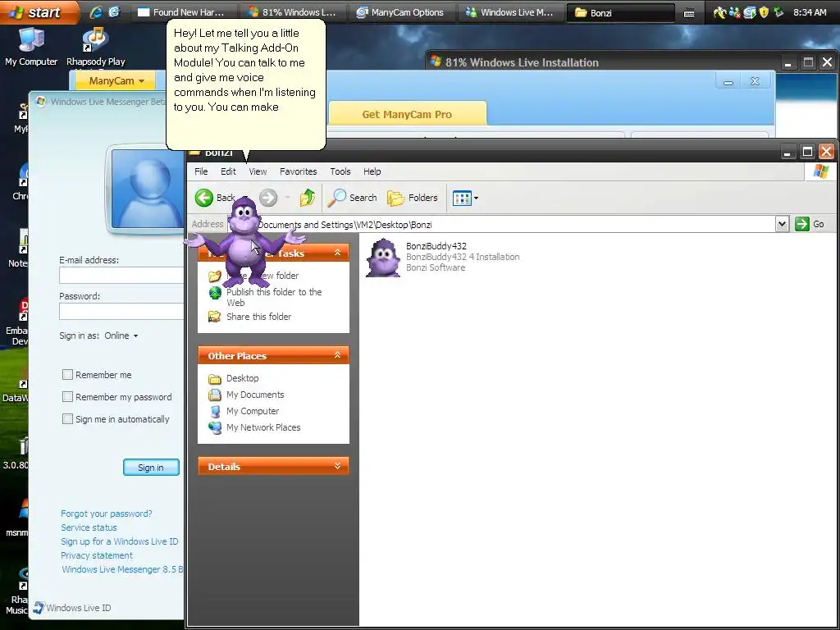
Task: Switch to 81% Windows Live taskbar button
Action: tap(292, 12)
